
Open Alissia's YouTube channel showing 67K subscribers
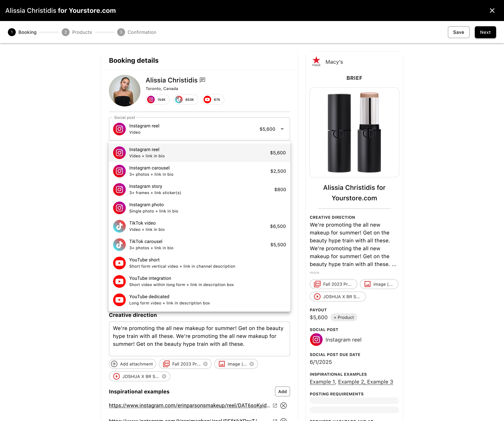pos(213,100)
